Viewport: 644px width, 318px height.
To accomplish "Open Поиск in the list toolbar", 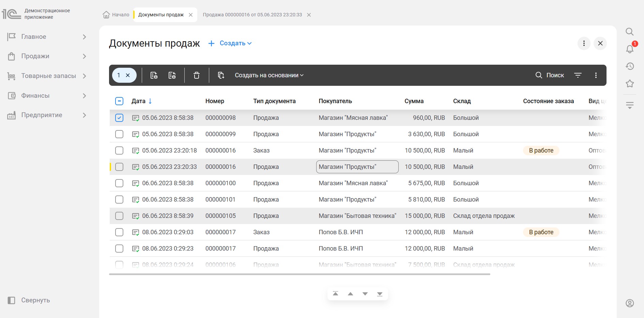I will 550,75.
